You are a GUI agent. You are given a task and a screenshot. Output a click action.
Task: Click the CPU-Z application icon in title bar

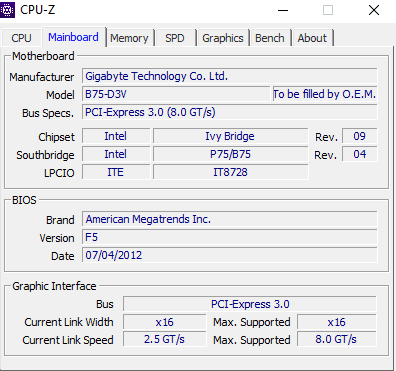[x=7, y=10]
